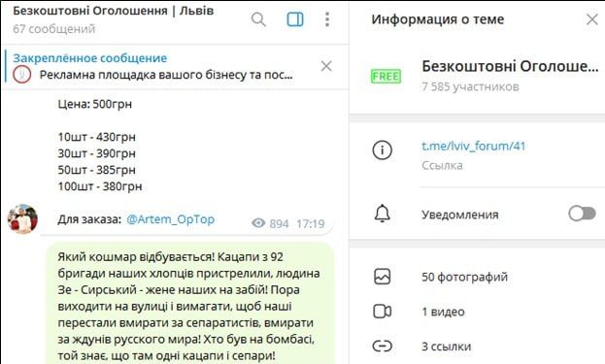Open the t.me/lviv_forum/41 link
The height and width of the screenshot is (364, 605).
pyautogui.click(x=474, y=147)
